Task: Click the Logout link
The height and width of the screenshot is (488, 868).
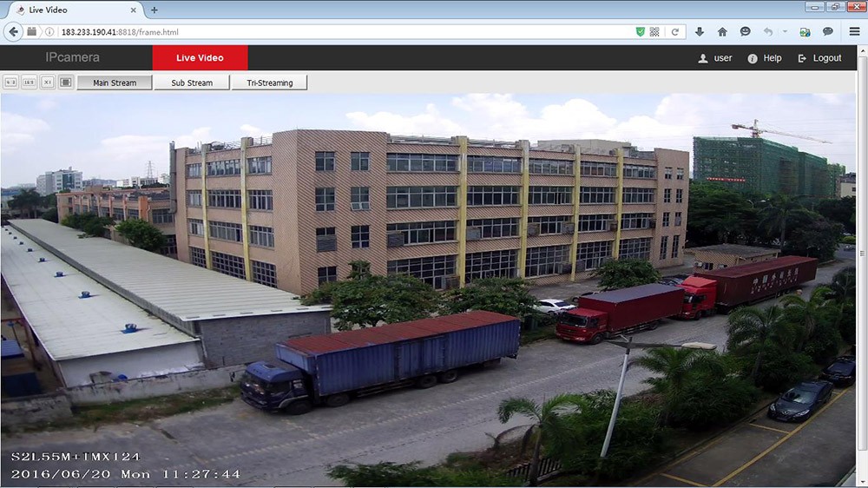Action: (x=820, y=58)
